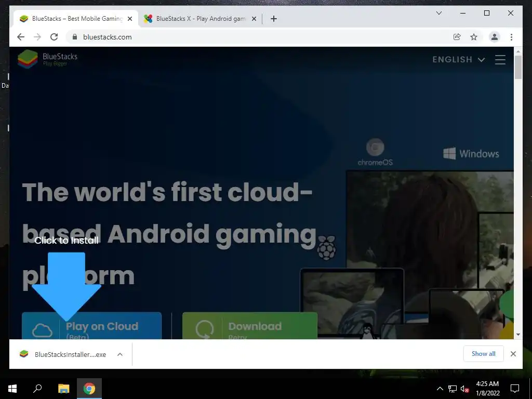Close the BlueStacks – Best Mobile Gaming tab
The width and height of the screenshot is (532, 399).
click(130, 19)
